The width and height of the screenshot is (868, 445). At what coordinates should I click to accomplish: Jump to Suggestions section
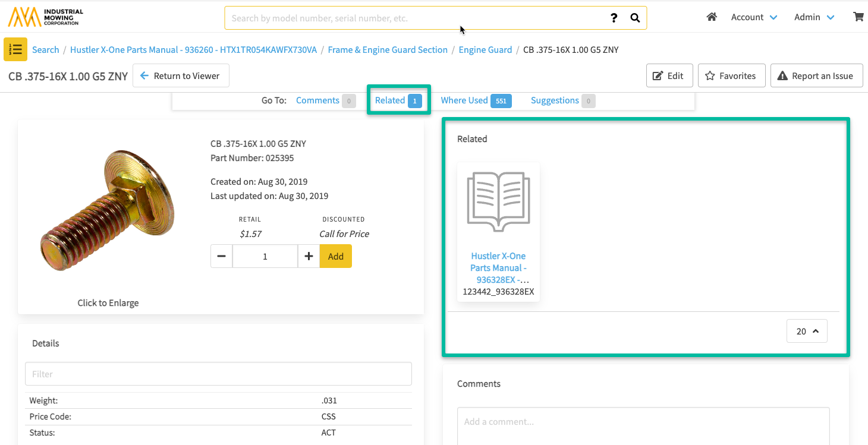click(555, 100)
